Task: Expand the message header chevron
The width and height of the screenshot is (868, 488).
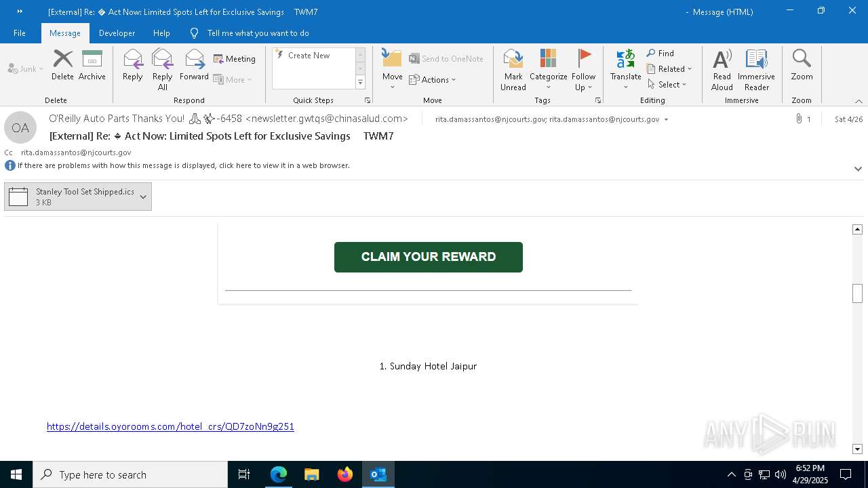Action: 858,169
